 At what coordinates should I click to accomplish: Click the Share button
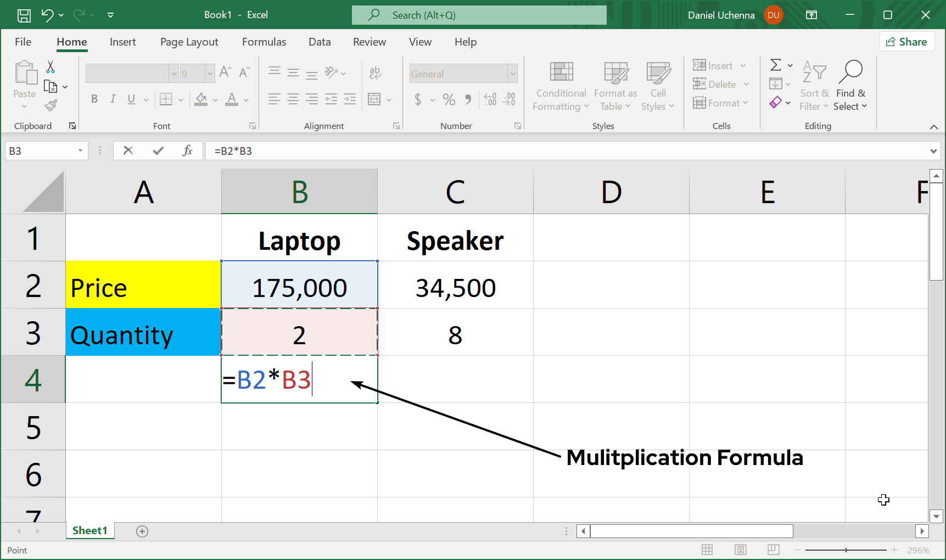click(906, 42)
